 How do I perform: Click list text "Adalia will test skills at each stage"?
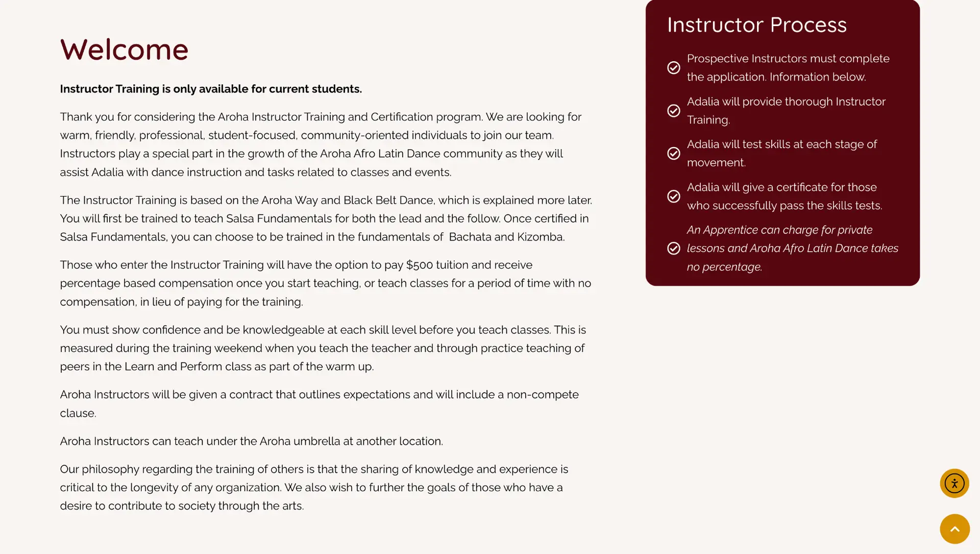click(x=781, y=154)
